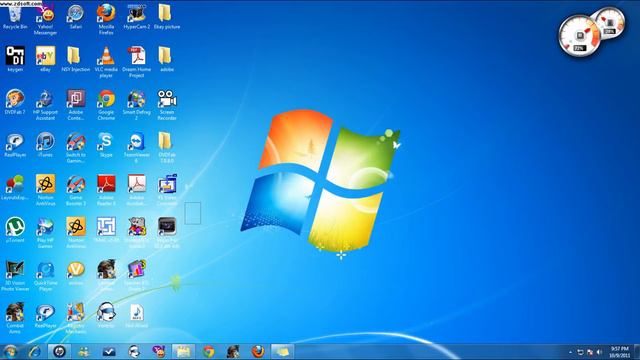Screen dimensions: 640x360
Task: Launch the Screen Recorder shortcut
Action: coord(167,105)
